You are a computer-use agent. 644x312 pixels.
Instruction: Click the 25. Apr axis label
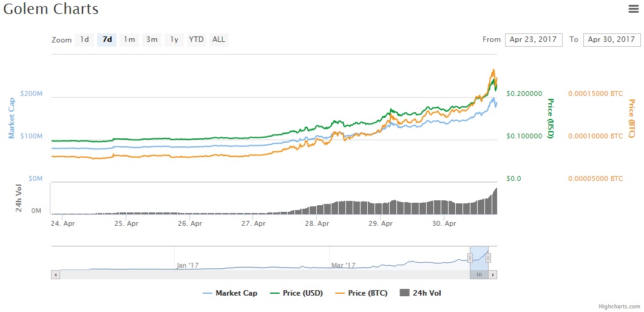tap(126, 224)
